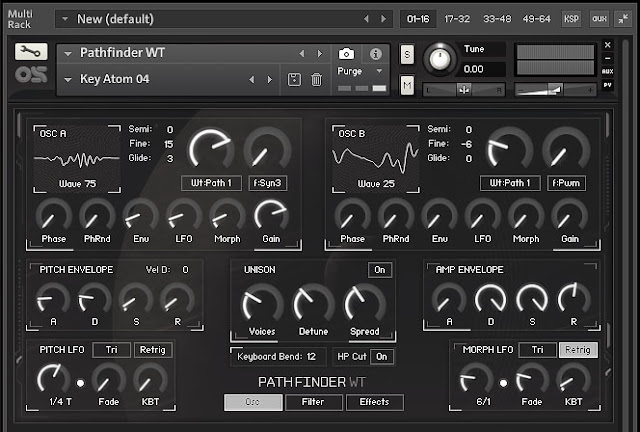Minimize rack view with collapse arrows icon
The width and height of the screenshot is (640, 432).
point(623,19)
